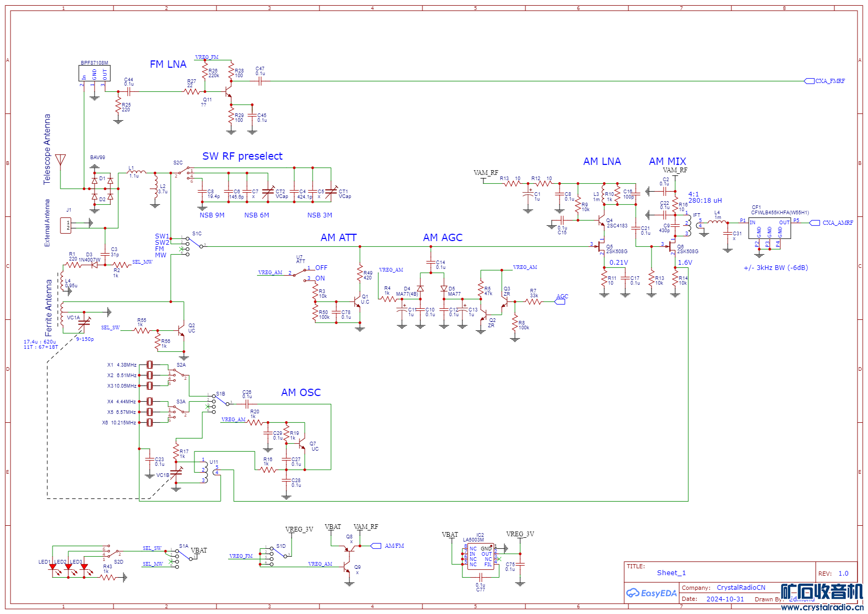Click the "0.21V" voltage annotation
This screenshot has height=614, width=868.
(x=618, y=262)
